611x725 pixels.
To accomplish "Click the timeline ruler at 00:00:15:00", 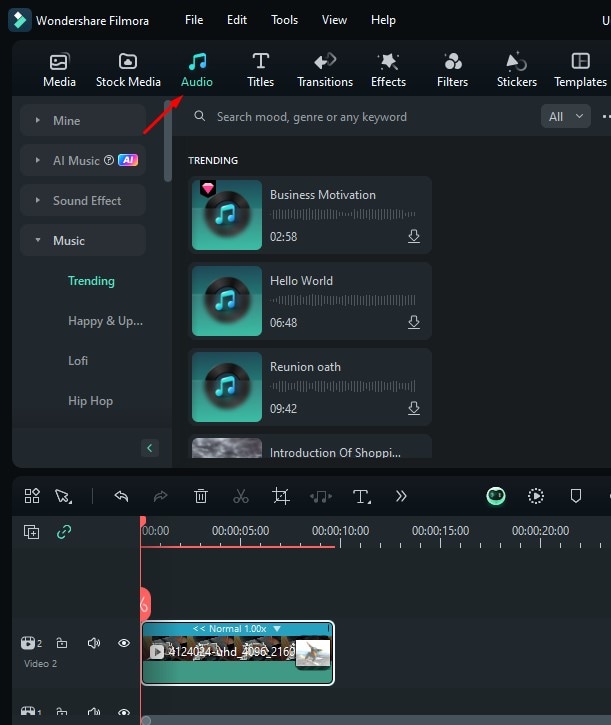I will [440, 530].
